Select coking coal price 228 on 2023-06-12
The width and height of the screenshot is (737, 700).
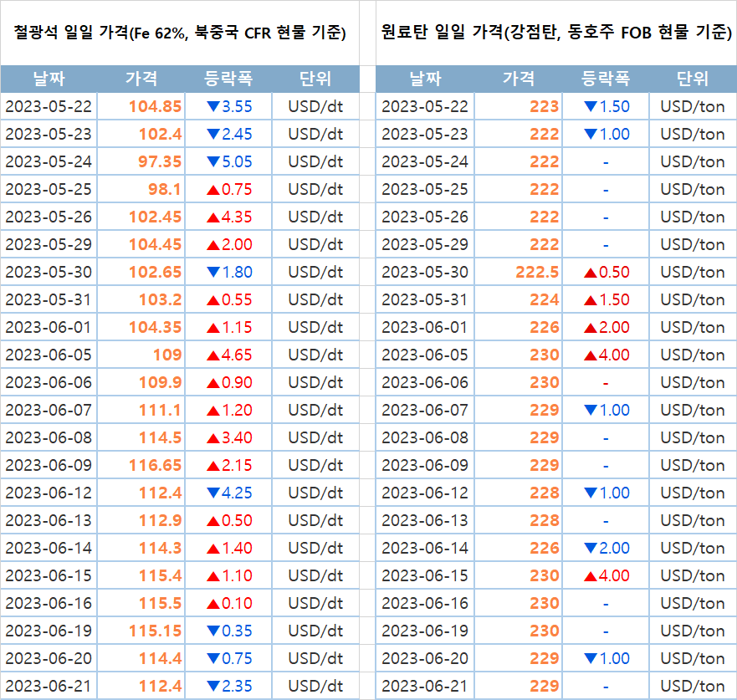click(x=545, y=493)
